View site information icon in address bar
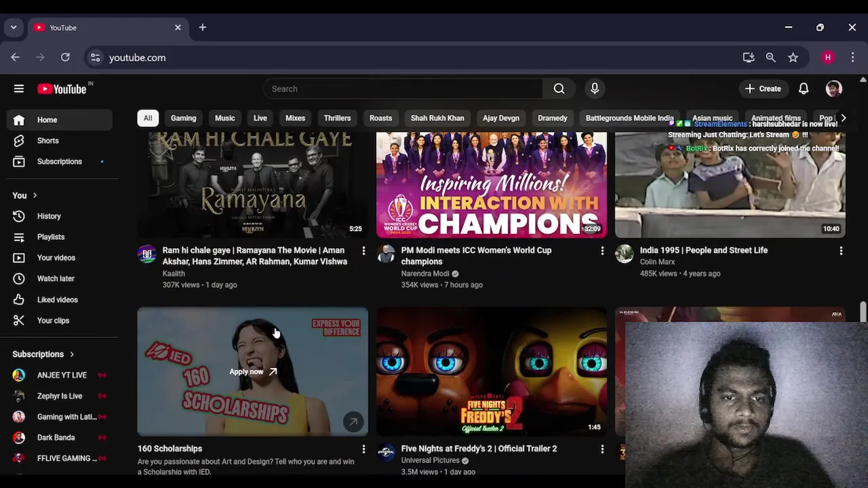 [x=96, y=58]
